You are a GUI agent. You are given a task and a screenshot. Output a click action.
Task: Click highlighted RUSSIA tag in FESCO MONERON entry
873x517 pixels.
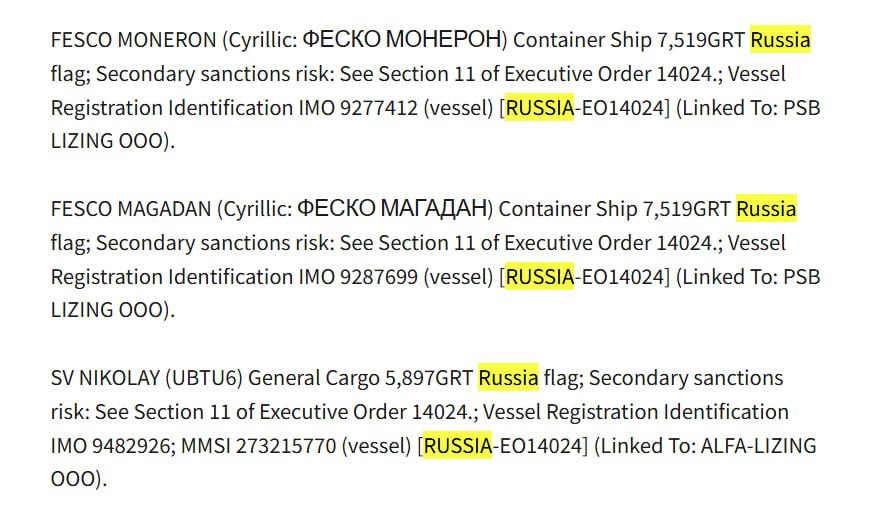point(540,108)
